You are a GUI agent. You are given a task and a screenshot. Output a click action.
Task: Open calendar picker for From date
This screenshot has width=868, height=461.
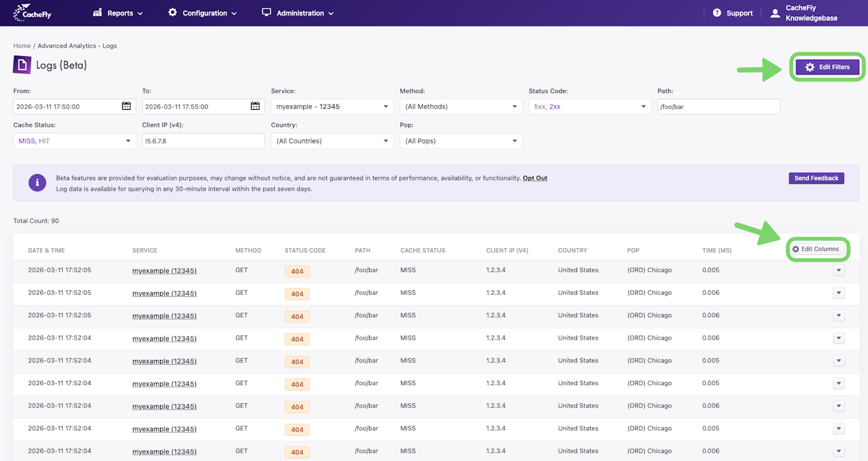coord(127,106)
